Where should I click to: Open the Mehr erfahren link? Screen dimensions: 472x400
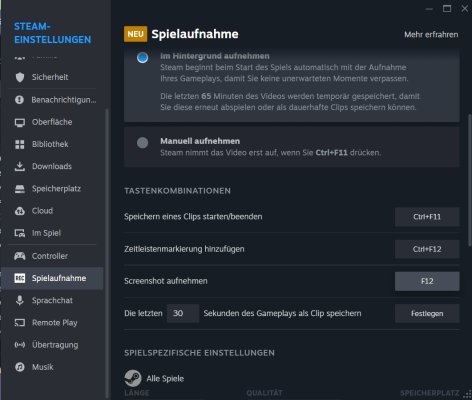tap(431, 35)
